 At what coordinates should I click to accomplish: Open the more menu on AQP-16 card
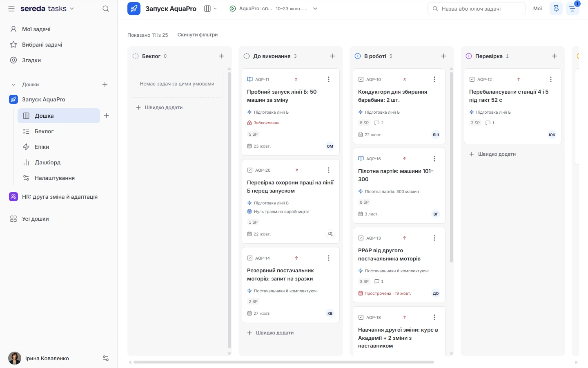[434, 159]
